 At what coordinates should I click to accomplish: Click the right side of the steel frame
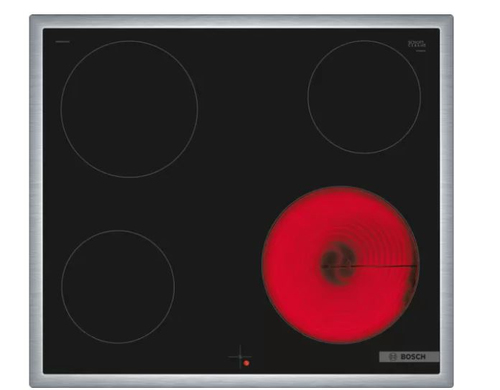pos(447,201)
